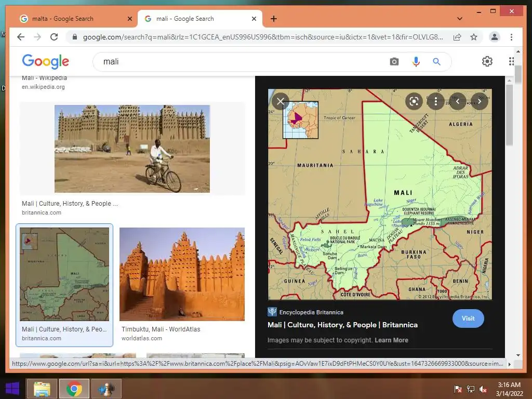
Task: Share this page via share icon
Action: pyautogui.click(x=457, y=37)
